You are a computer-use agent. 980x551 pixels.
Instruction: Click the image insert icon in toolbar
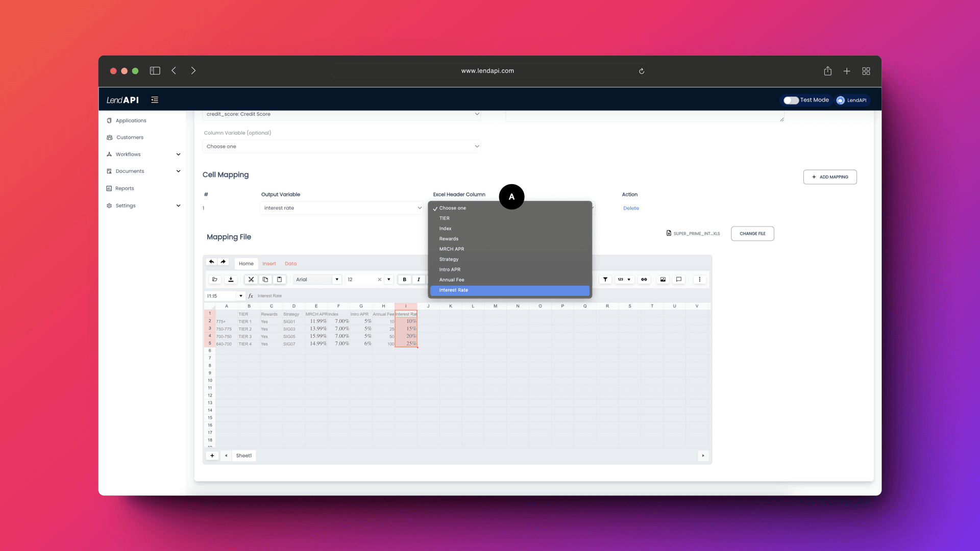tap(663, 279)
